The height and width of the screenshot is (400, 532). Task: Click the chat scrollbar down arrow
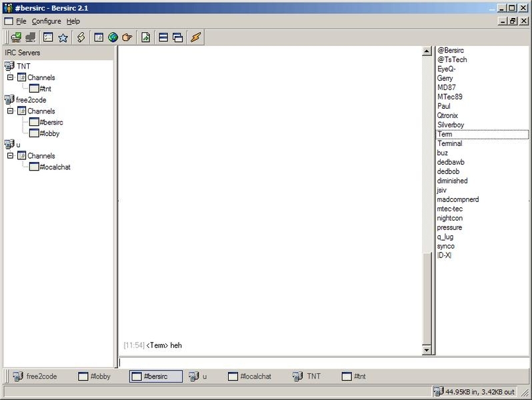427,350
